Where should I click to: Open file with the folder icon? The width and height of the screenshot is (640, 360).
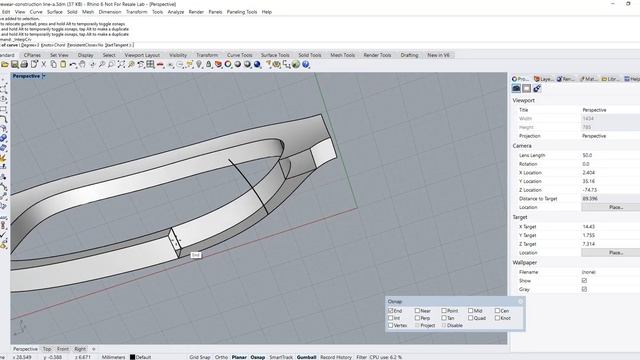5,64
